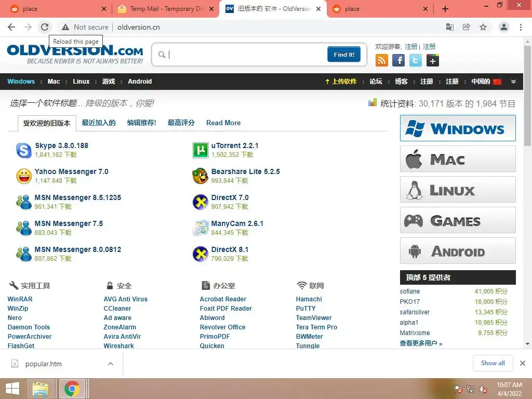532x399 pixels.
Task: Click the MSN Messenger 8.5.1235 icon
Action: tap(24, 202)
